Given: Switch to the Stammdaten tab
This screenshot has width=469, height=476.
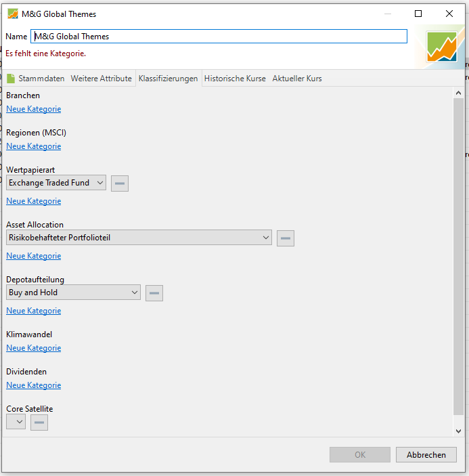Looking at the screenshot, I should coord(35,79).
